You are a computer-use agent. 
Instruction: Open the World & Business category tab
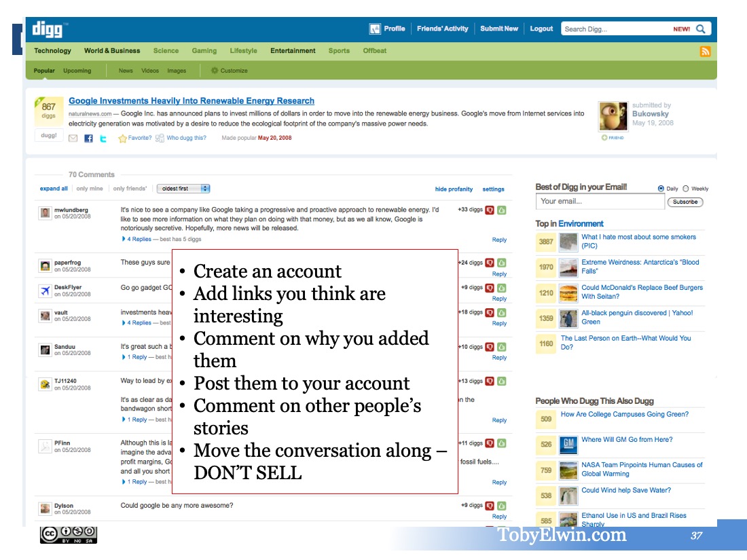point(112,50)
